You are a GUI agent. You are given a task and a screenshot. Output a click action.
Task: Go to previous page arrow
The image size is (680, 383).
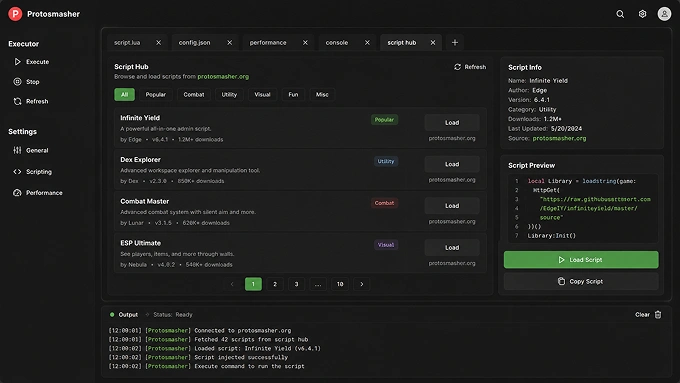[232, 284]
